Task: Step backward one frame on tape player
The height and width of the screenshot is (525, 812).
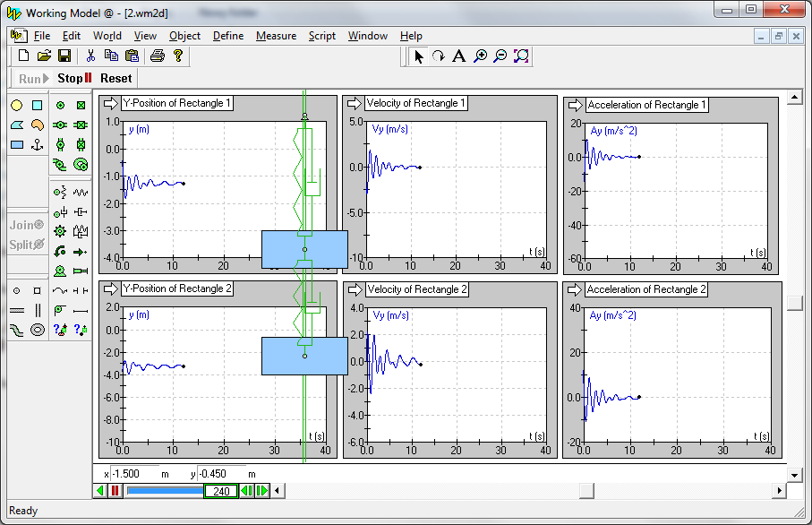Action: click(247, 491)
